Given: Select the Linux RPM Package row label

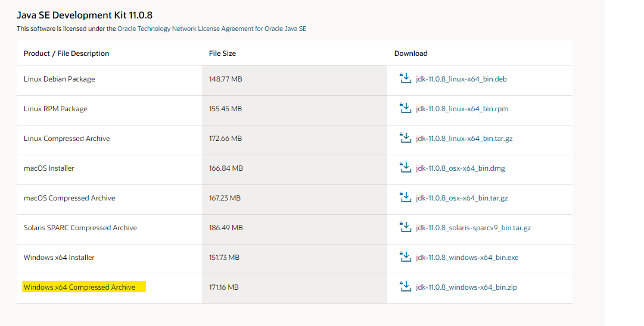Looking at the screenshot, I should tap(55, 109).
